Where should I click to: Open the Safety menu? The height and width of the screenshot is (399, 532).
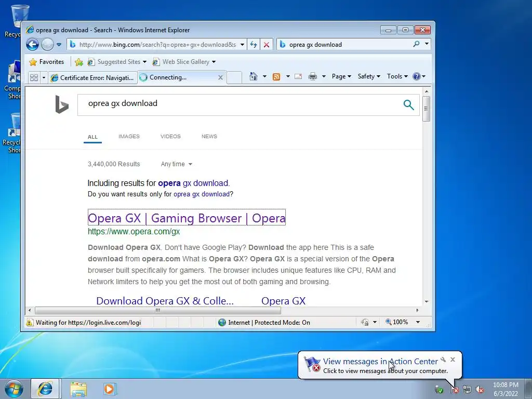pos(369,76)
